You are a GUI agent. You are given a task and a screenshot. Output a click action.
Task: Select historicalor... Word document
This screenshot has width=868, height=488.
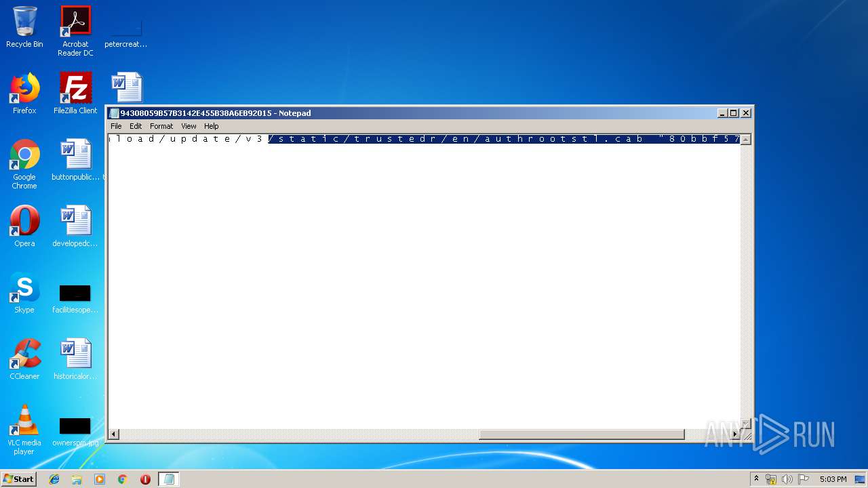[75, 359]
